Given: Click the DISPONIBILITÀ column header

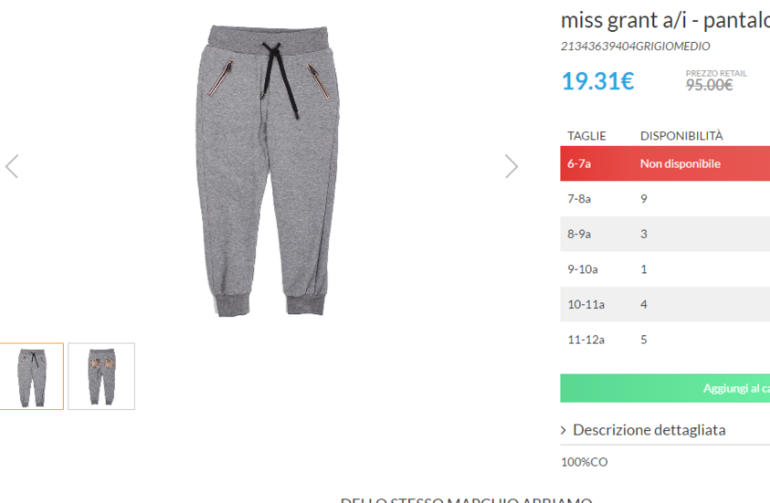Looking at the screenshot, I should pos(681,136).
